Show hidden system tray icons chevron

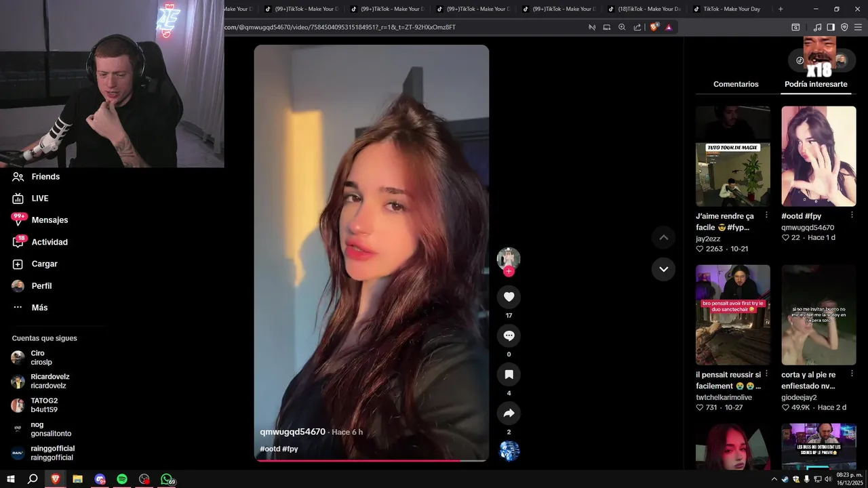pos(774,479)
